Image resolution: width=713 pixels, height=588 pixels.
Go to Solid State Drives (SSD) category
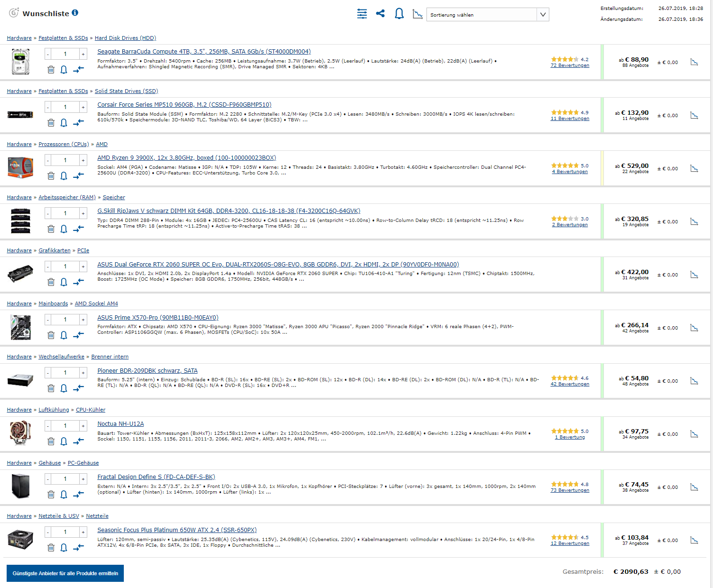pos(126,91)
